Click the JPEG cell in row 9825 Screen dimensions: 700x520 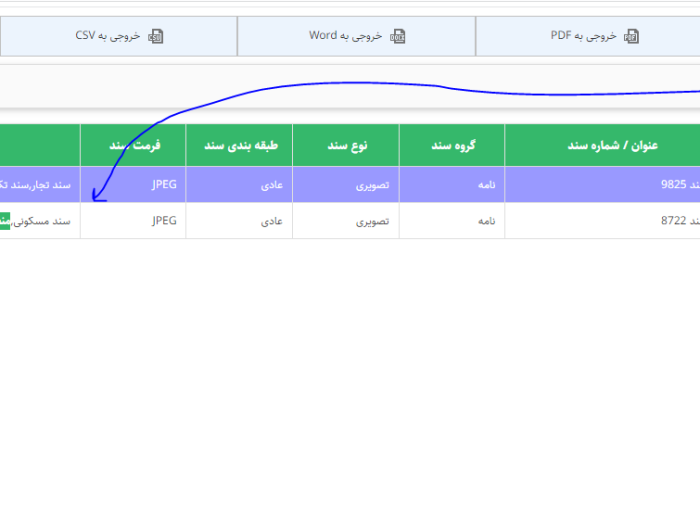point(163,184)
